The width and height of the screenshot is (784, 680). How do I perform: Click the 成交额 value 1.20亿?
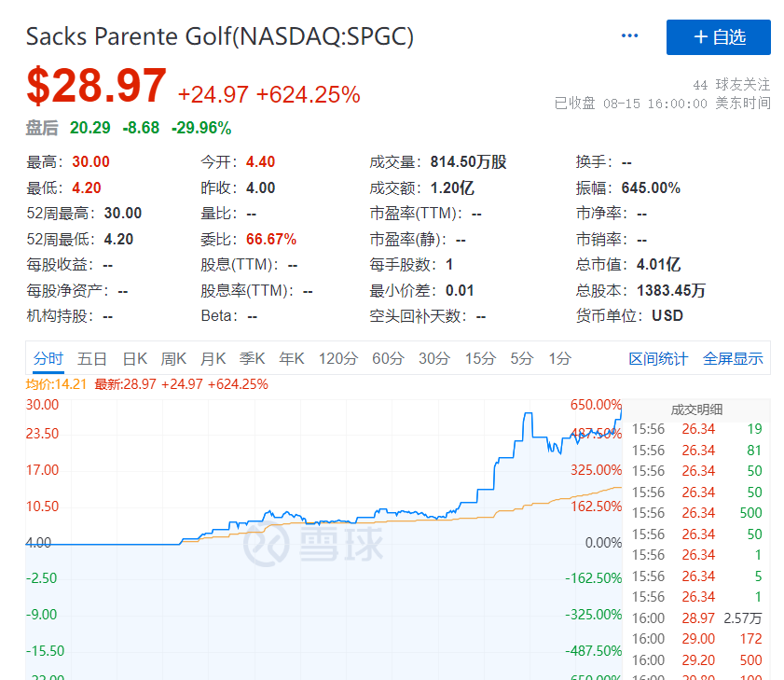pyautogui.click(x=452, y=187)
